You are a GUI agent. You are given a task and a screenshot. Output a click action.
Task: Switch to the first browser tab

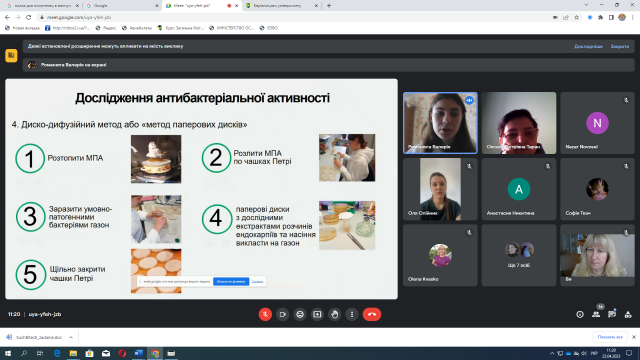point(42,6)
